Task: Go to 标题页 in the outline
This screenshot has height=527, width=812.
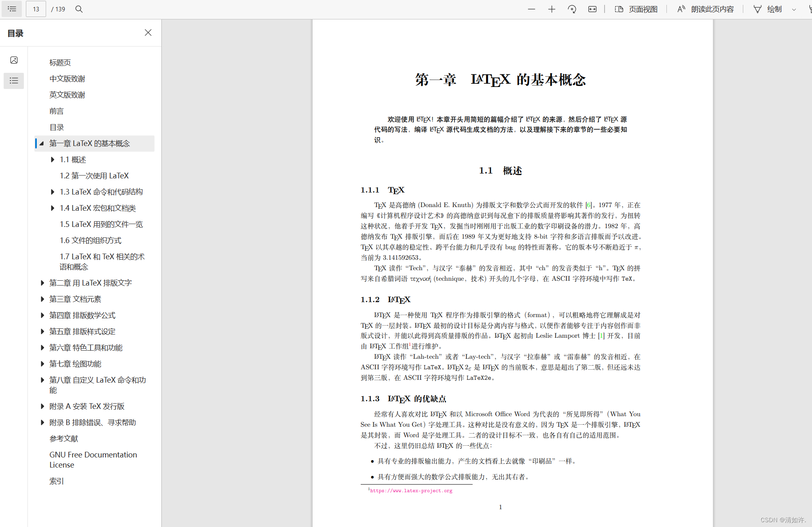Action: coord(60,62)
